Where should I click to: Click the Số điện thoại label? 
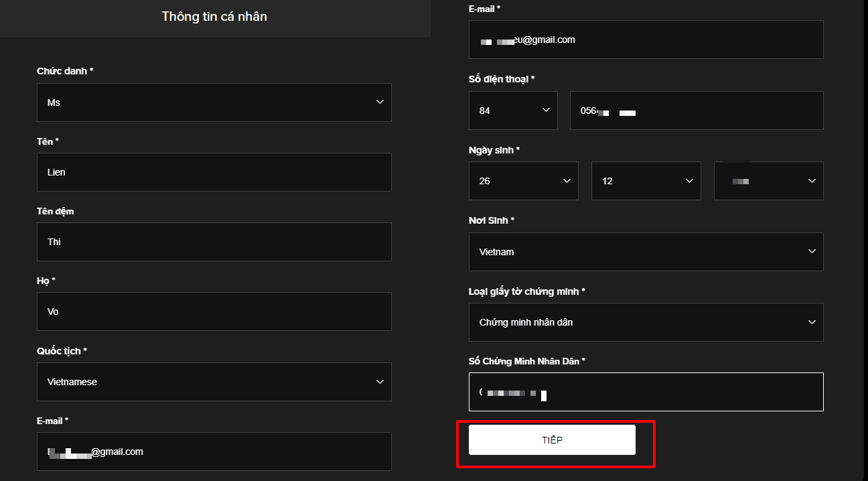[502, 79]
